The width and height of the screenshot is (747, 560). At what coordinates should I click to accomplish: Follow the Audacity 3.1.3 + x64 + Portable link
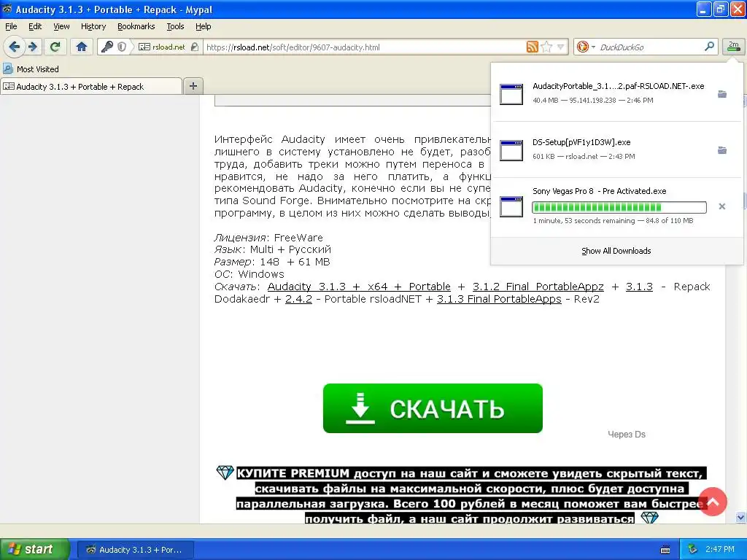[359, 287]
